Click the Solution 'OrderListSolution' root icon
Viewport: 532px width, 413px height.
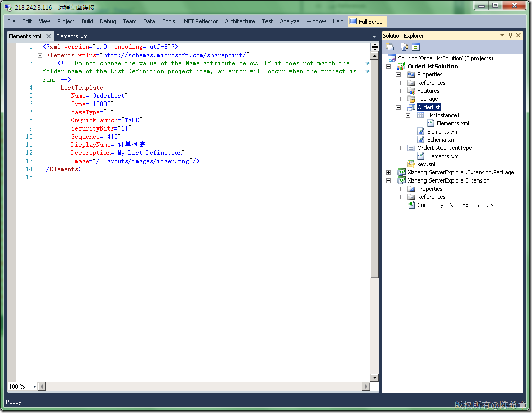tap(391, 58)
